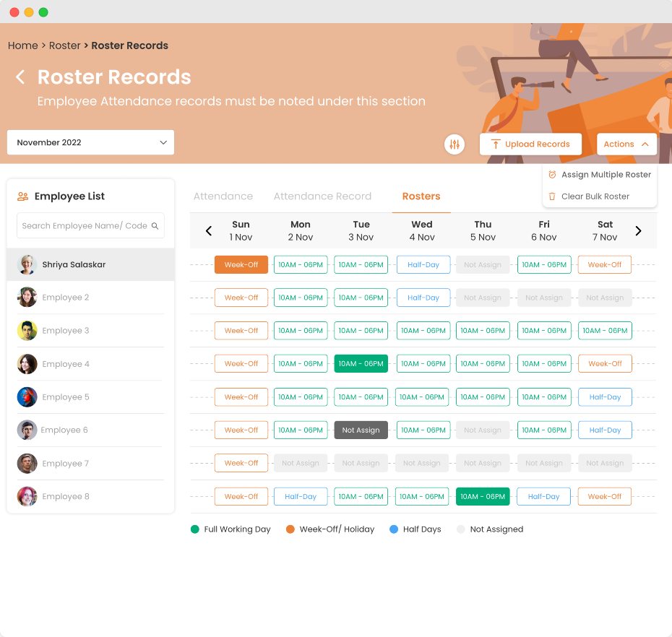Click the alarm icon beside Assign Multiple Roster

(553, 174)
